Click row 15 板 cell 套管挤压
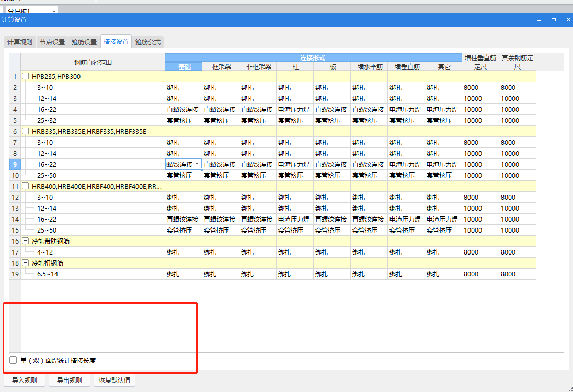 (x=332, y=230)
